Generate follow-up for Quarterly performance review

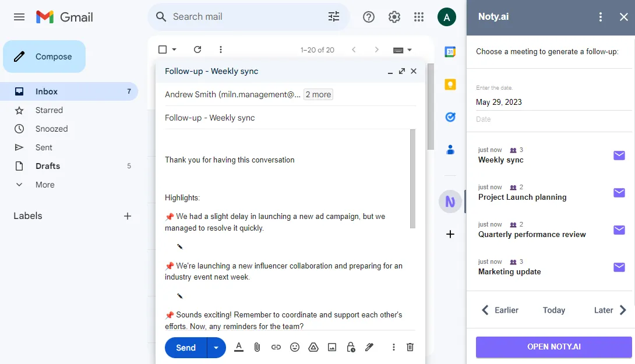(619, 230)
